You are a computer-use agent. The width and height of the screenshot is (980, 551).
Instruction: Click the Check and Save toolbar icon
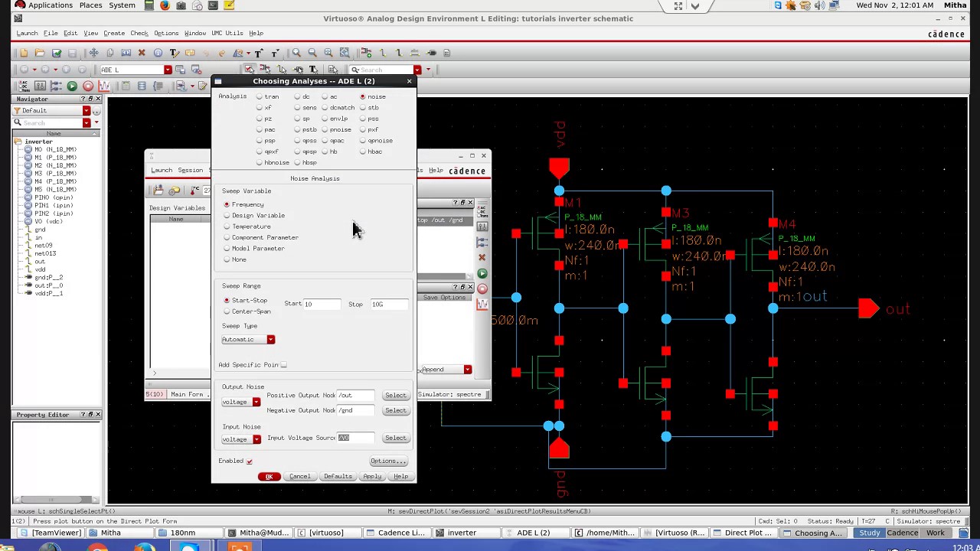point(56,53)
